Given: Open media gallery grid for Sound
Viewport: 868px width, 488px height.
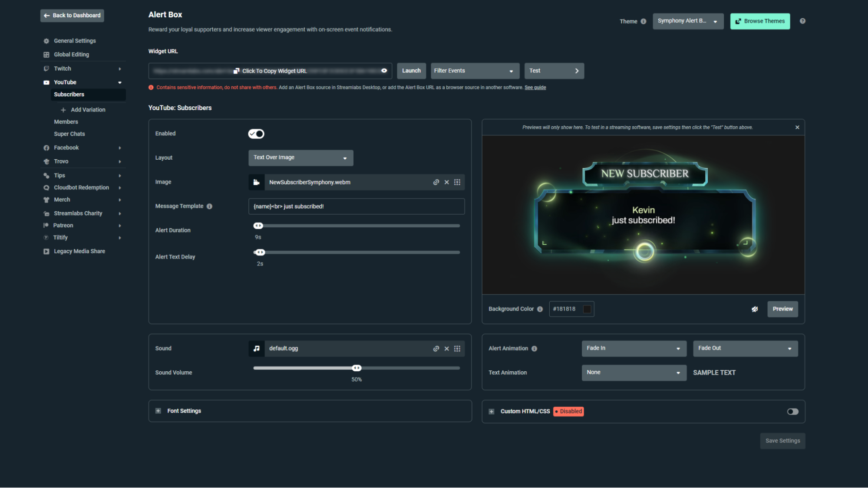Looking at the screenshot, I should point(457,349).
